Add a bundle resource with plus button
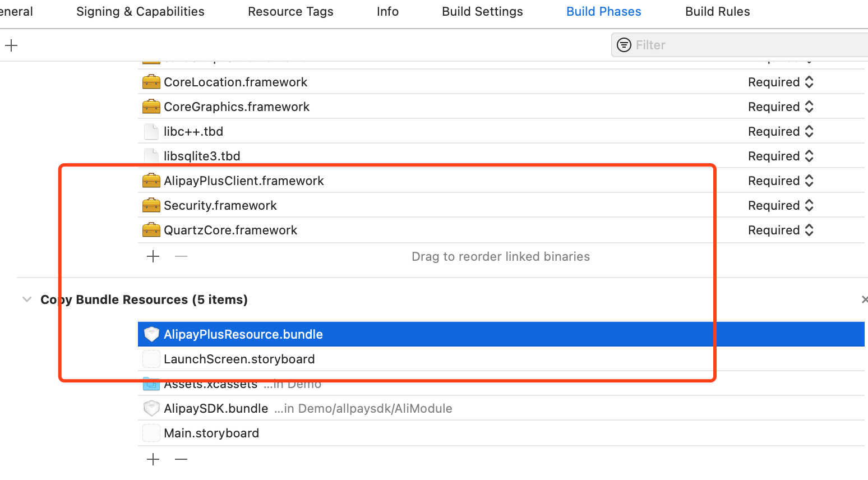The height and width of the screenshot is (480, 868). click(153, 460)
